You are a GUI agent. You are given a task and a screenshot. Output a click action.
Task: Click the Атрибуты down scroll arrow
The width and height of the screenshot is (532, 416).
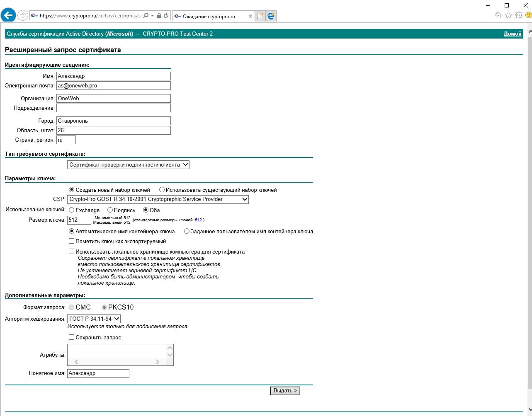[170, 355]
